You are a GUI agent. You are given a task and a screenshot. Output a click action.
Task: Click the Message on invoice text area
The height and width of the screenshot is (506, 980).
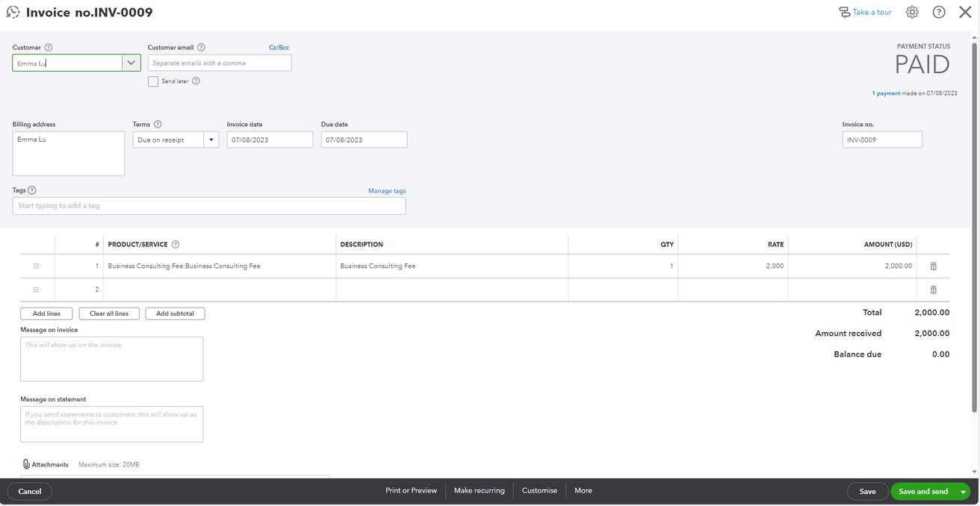coord(112,359)
